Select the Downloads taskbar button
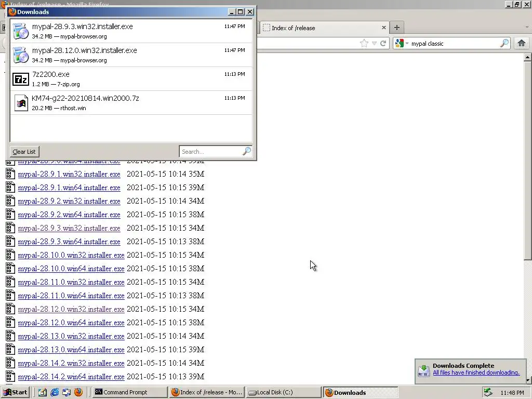 tap(361, 392)
